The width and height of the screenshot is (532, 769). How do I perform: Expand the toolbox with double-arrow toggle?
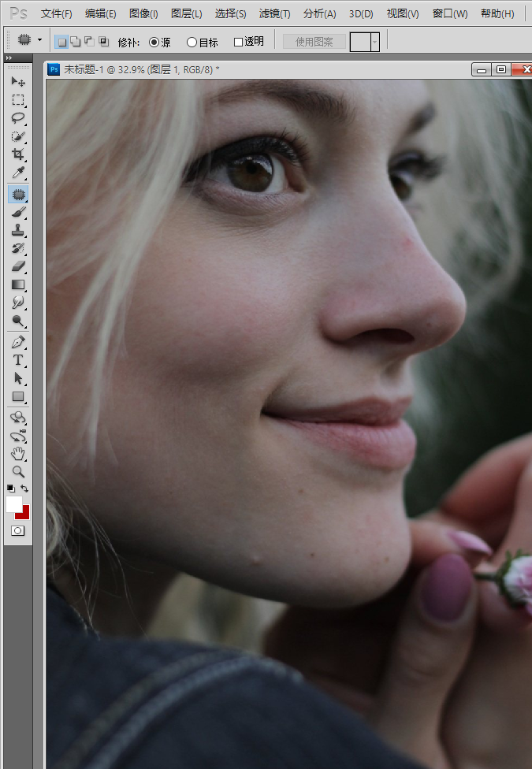tap(9, 58)
